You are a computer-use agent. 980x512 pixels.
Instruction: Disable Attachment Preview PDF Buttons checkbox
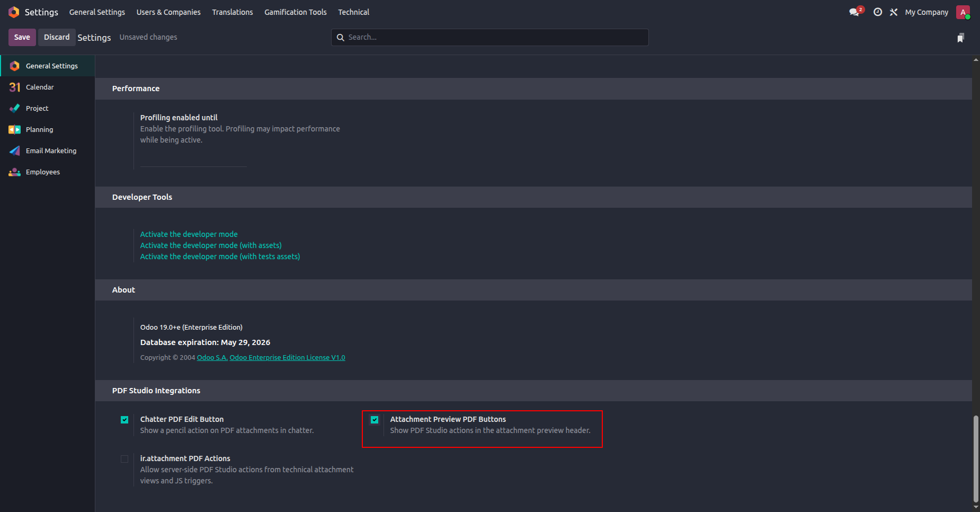(x=375, y=420)
